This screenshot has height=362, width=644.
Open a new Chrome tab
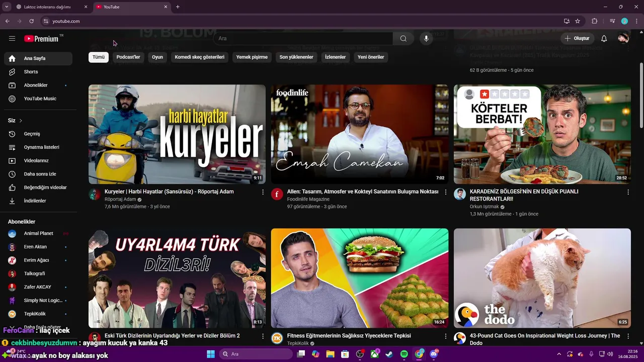pyautogui.click(x=178, y=7)
